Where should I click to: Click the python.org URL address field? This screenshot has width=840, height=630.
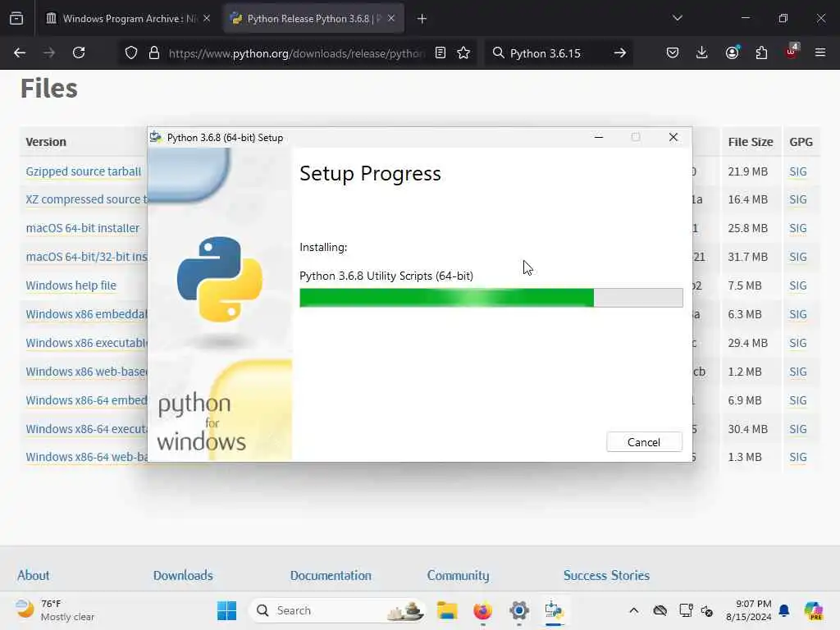click(x=296, y=53)
